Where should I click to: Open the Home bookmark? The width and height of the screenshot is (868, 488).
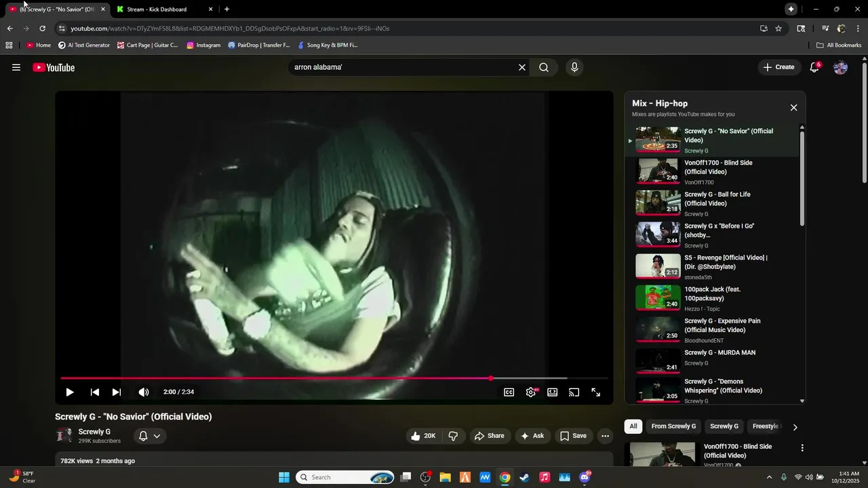coord(39,45)
